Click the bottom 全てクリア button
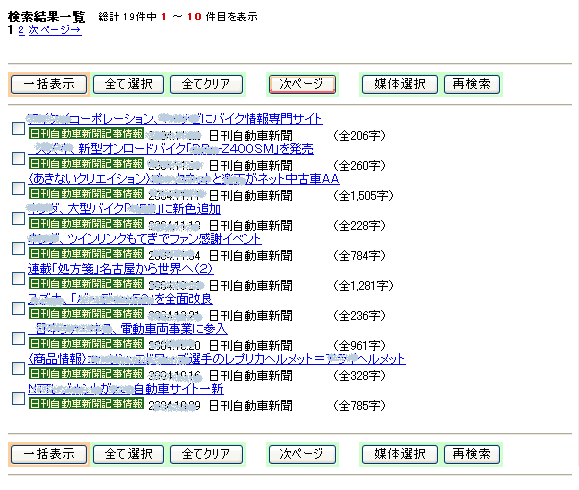Viewport: 579px width, 490px height. pos(206,454)
